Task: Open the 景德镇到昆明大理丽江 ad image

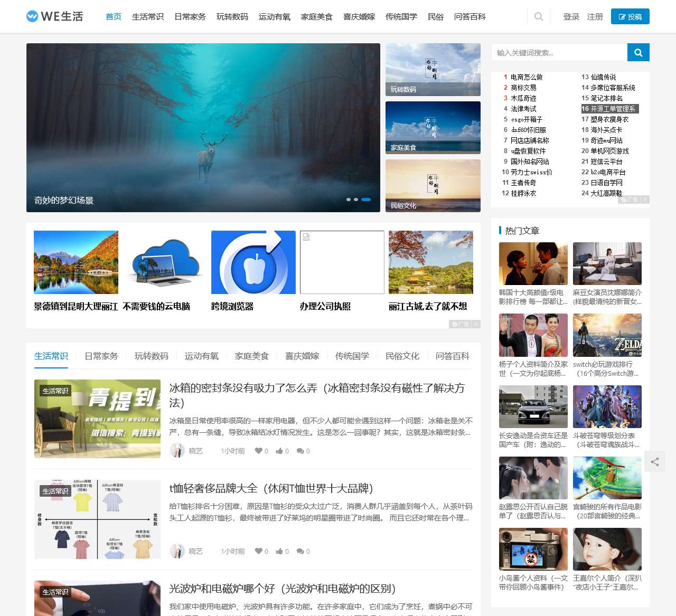Action: (76, 262)
